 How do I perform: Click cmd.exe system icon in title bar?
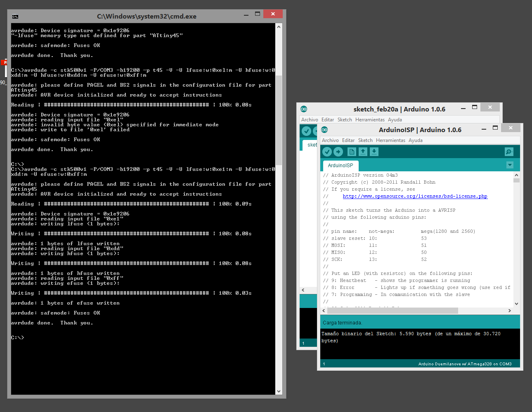15,17
